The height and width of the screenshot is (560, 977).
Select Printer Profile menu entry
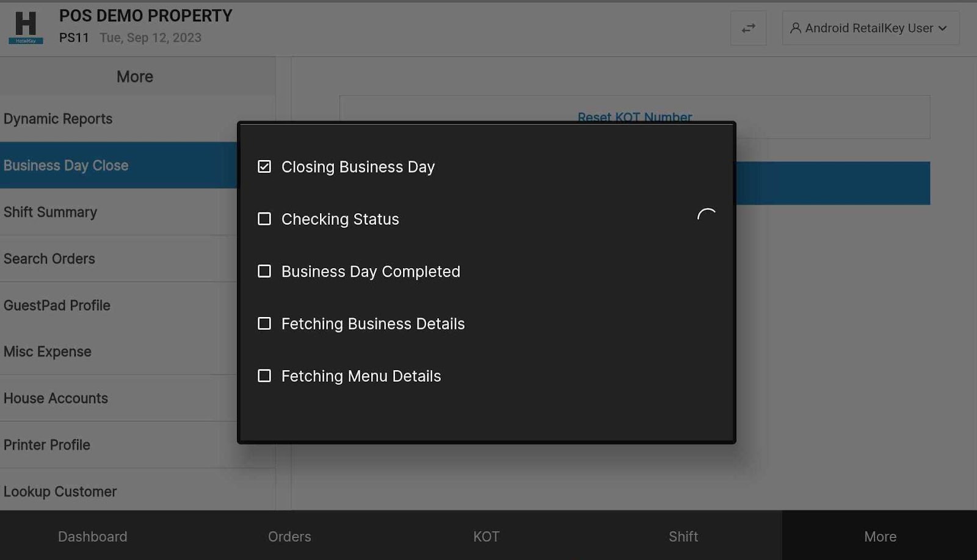47,445
